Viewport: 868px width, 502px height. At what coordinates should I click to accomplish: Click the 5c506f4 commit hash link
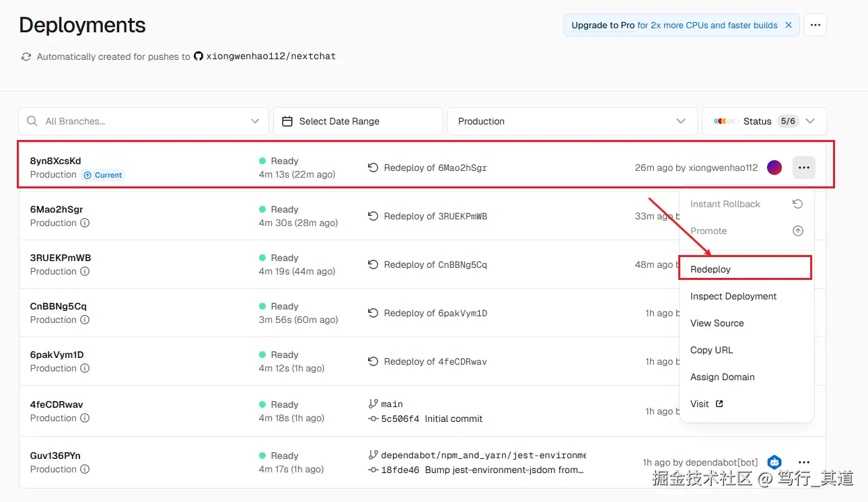400,419
